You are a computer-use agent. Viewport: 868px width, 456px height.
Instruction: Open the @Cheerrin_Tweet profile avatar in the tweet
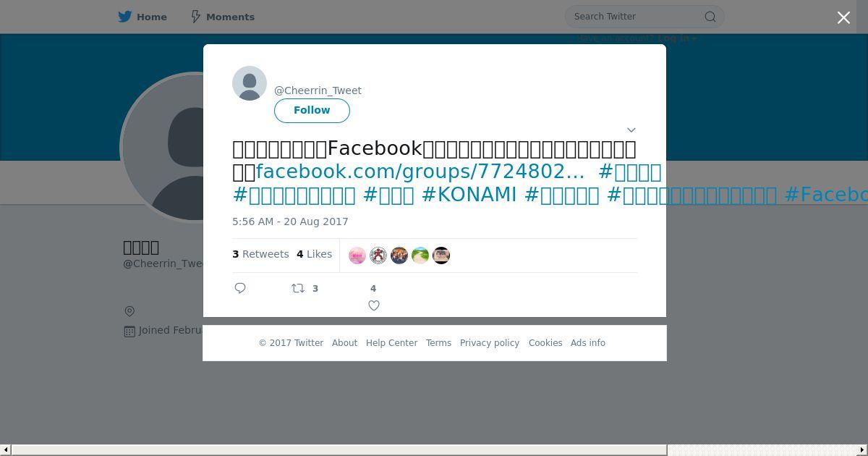tap(250, 83)
